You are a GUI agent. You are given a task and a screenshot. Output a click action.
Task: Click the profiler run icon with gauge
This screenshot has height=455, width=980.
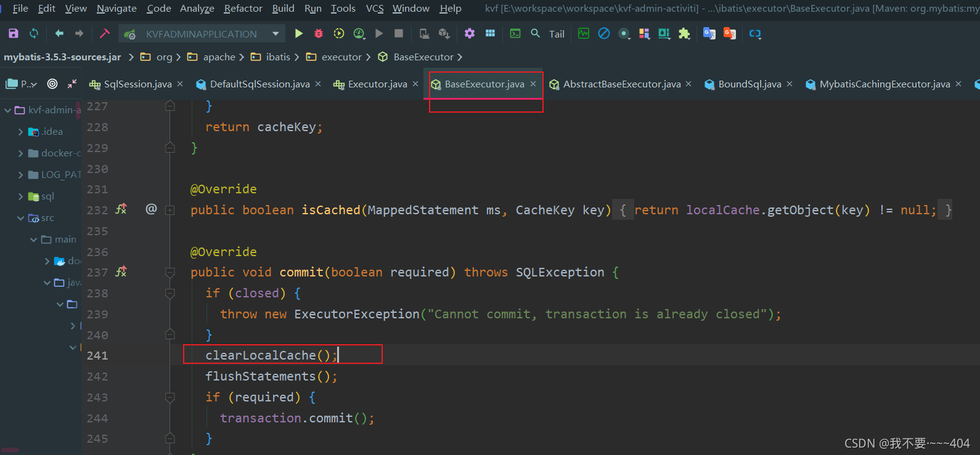coord(359,33)
